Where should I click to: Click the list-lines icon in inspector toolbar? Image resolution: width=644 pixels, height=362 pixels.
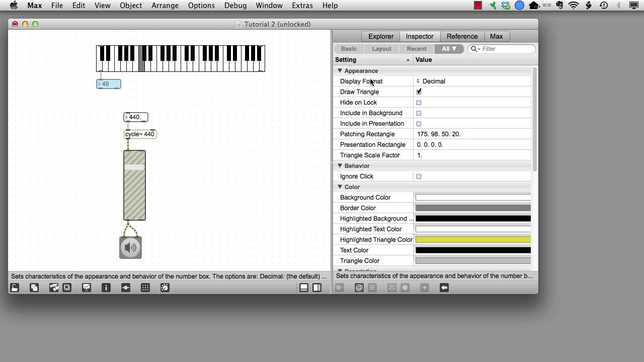tap(372, 288)
